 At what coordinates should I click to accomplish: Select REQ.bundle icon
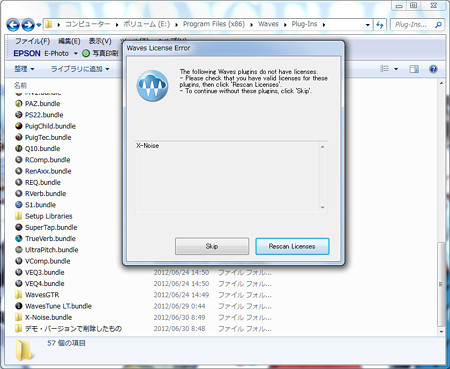pos(19,182)
